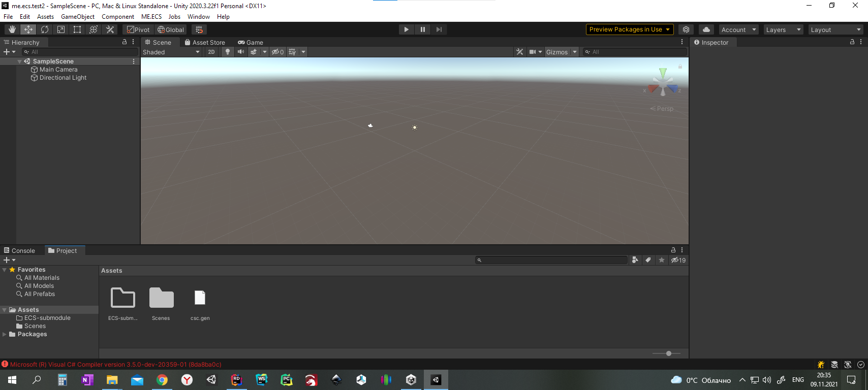Collapse Favorites in Project panel
The width and height of the screenshot is (868, 390).
[x=5, y=270]
